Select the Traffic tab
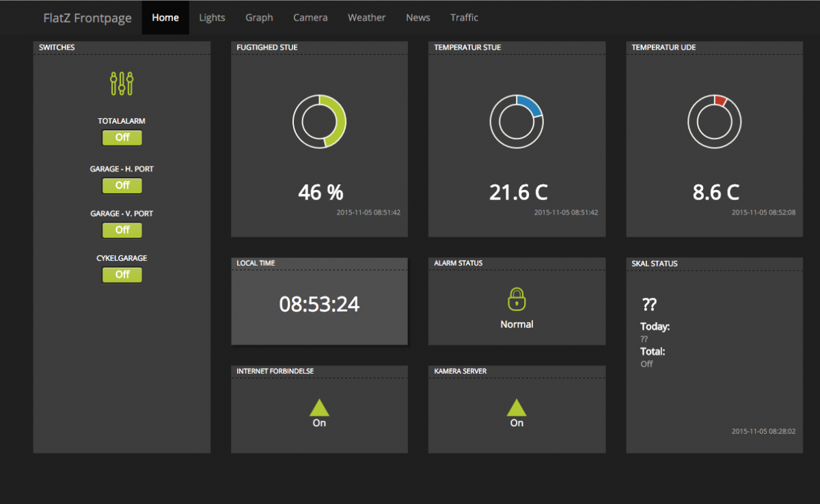The image size is (820, 504). 464,18
